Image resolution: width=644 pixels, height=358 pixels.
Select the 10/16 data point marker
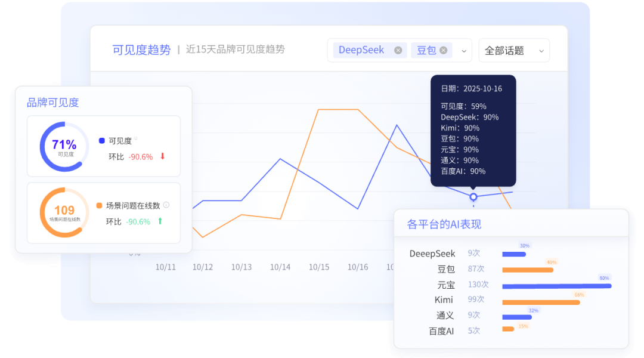tap(474, 195)
